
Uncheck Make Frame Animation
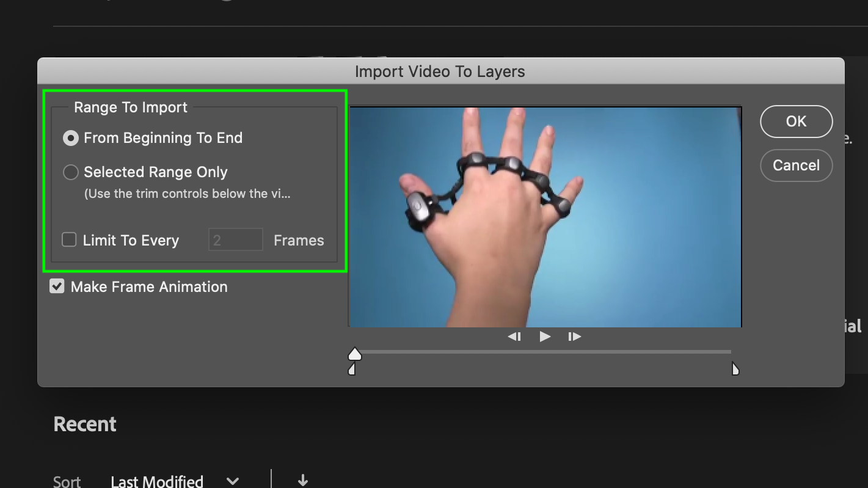57,286
